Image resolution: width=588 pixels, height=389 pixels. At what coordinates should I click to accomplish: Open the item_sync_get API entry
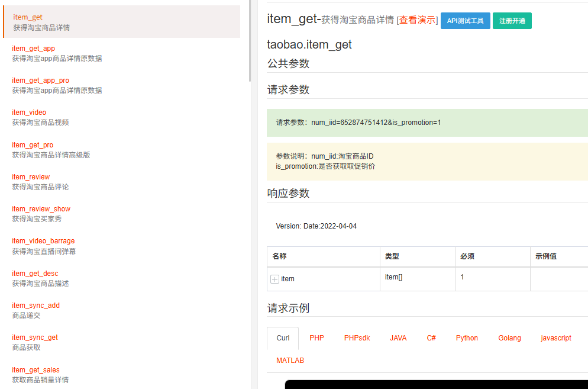[35, 337]
